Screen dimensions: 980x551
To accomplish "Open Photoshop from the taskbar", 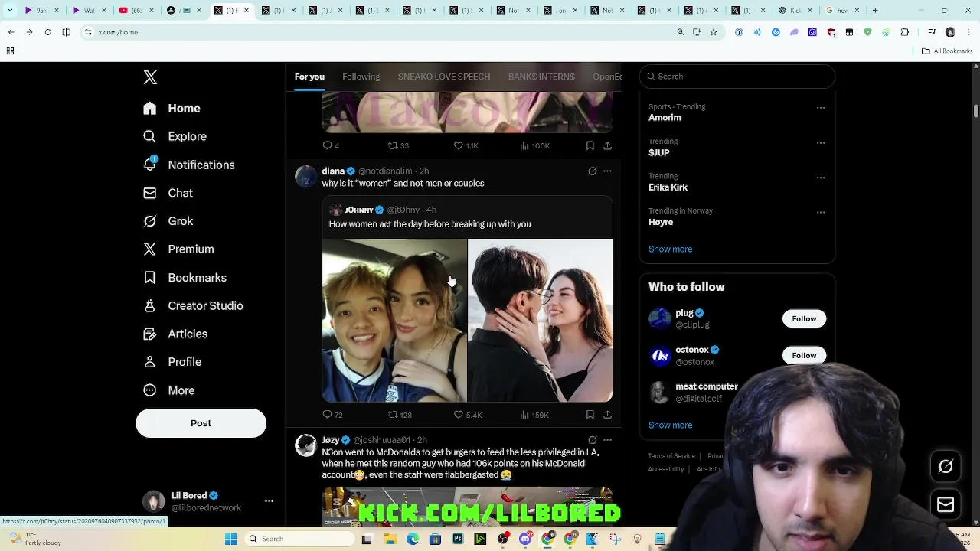I will [458, 539].
